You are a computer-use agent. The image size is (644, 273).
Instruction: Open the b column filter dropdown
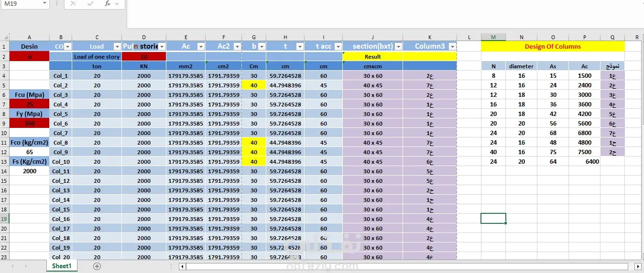[262, 46]
